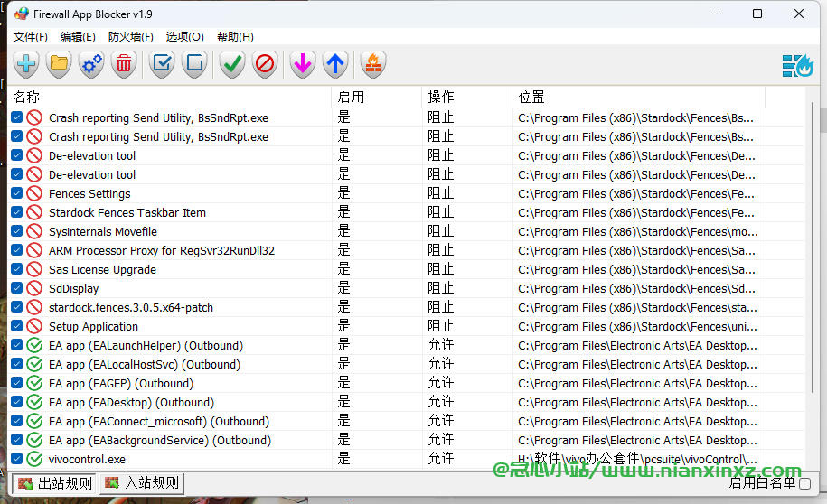This screenshot has height=504, width=827.
Task: Click blocked icon of Fences Settings row
Action: click(34, 193)
